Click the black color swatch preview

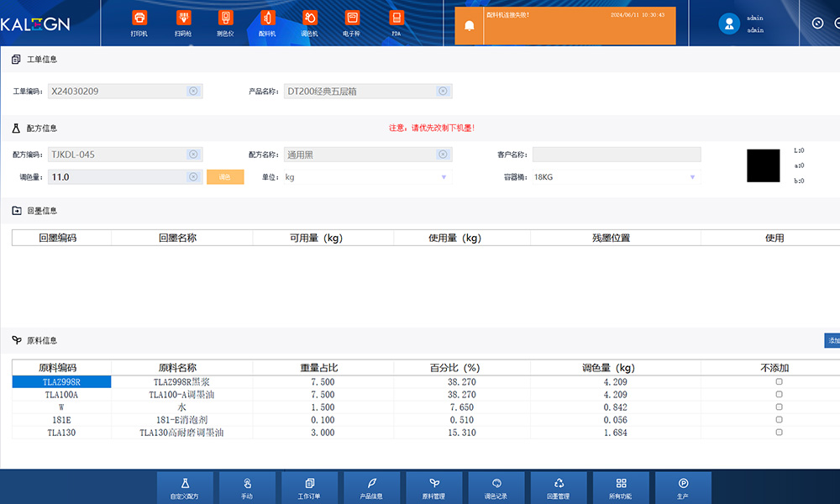(764, 165)
